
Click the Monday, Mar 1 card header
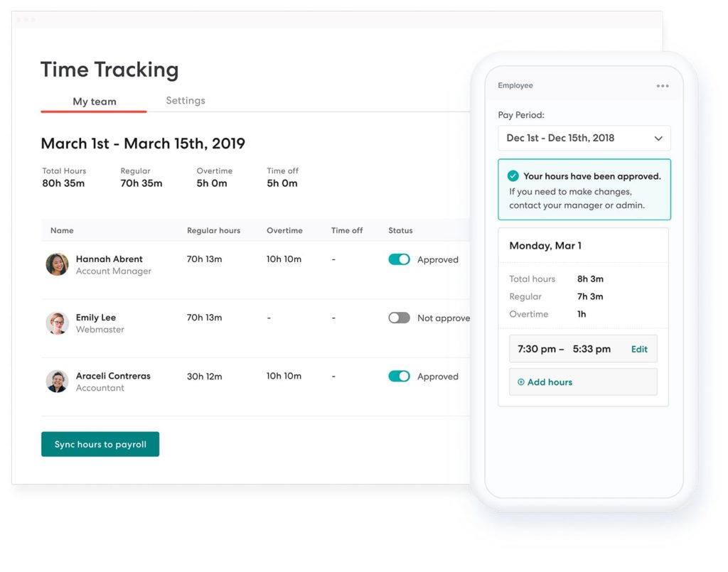(545, 245)
